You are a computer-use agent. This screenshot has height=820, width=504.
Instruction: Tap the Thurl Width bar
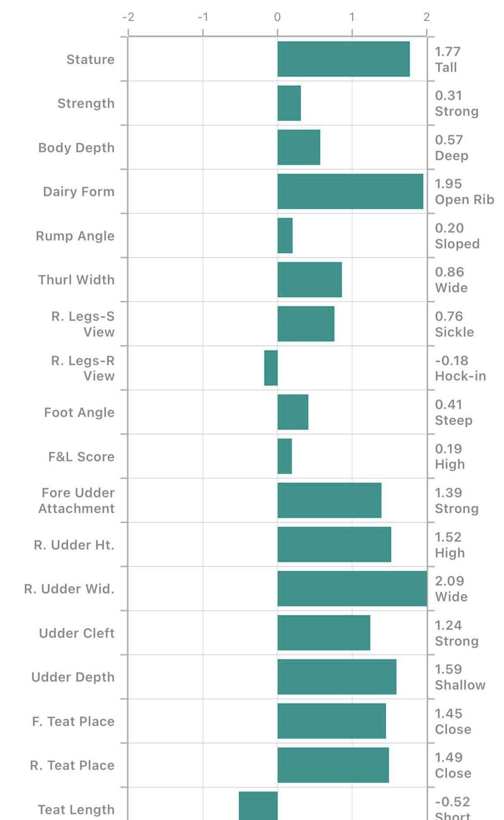[x=310, y=280]
